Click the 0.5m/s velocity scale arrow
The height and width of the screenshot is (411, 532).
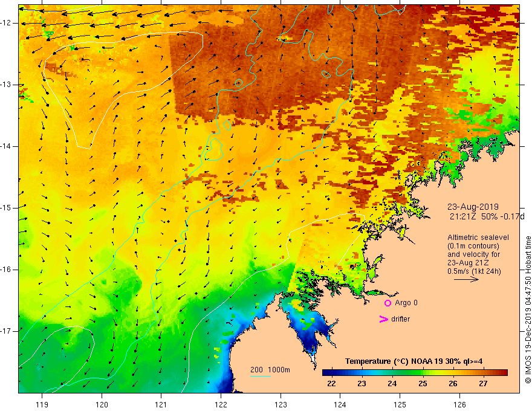pyautogui.click(x=466, y=279)
